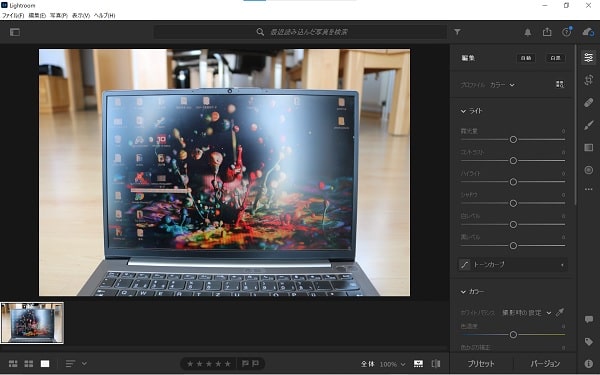
Task: Open the 編集(E) menu
Action: (x=37, y=16)
